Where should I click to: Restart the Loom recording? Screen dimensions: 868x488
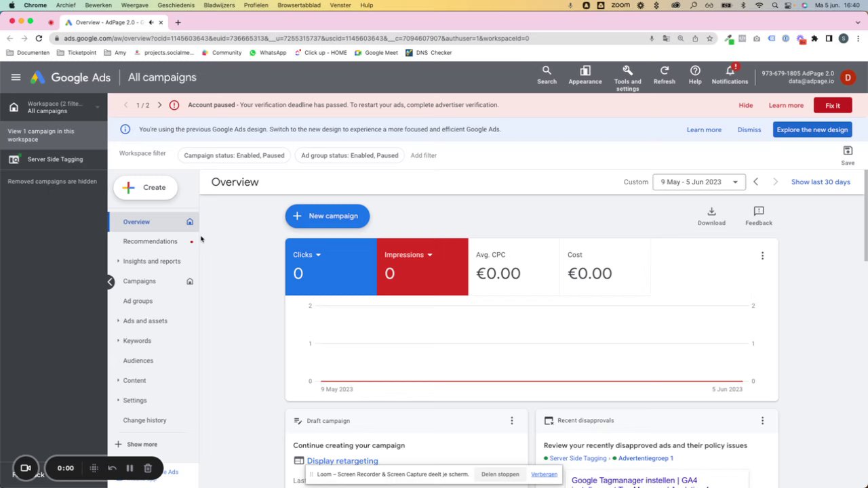112,468
